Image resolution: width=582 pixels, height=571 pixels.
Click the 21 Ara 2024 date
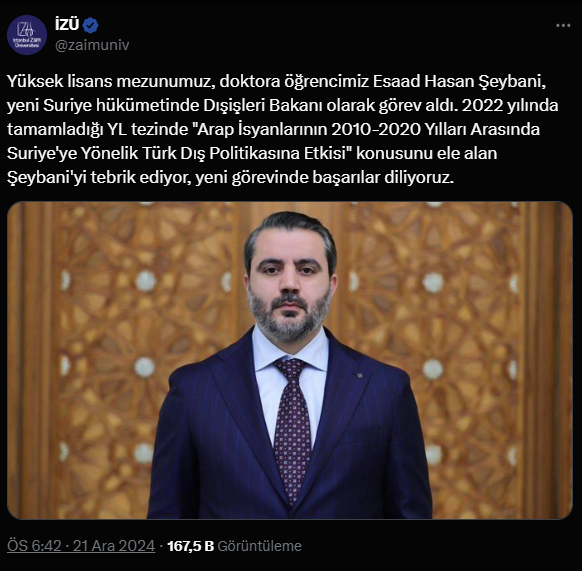[114, 546]
